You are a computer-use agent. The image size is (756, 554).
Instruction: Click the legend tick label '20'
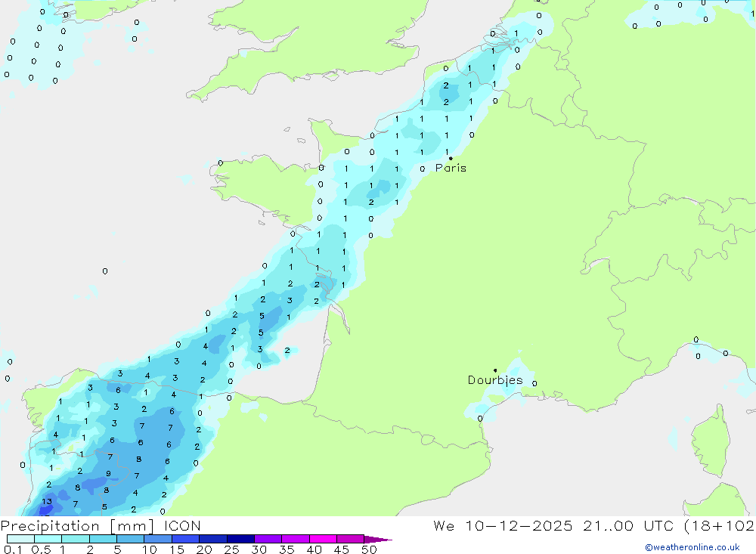click(x=204, y=549)
